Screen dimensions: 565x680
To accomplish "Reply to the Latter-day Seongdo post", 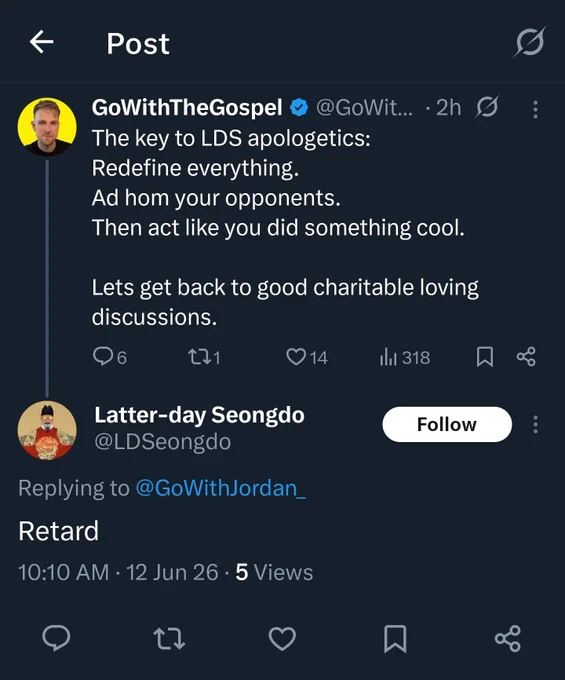I will point(56,638).
